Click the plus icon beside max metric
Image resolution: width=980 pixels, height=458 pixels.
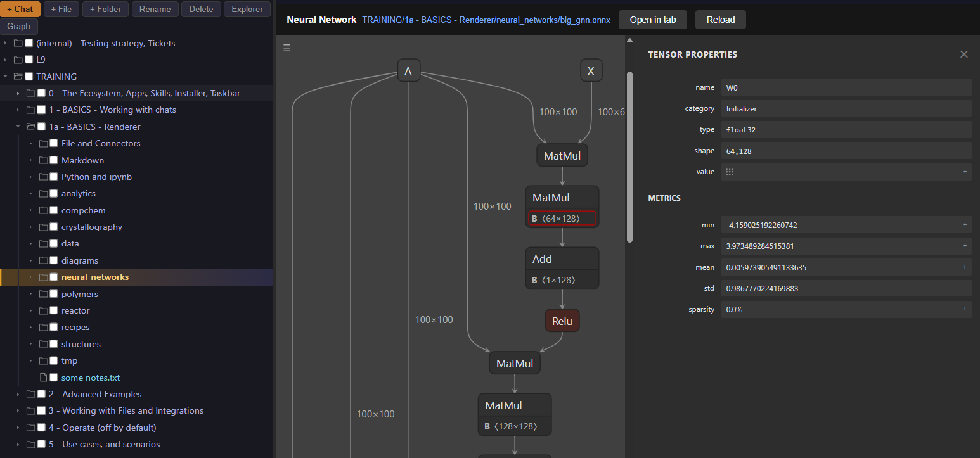(965, 246)
